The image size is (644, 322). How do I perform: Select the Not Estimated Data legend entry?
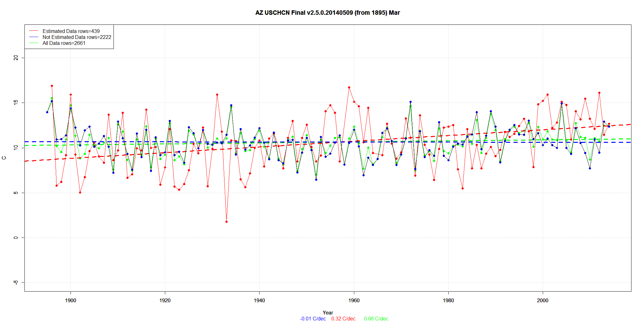pyautogui.click(x=77, y=37)
